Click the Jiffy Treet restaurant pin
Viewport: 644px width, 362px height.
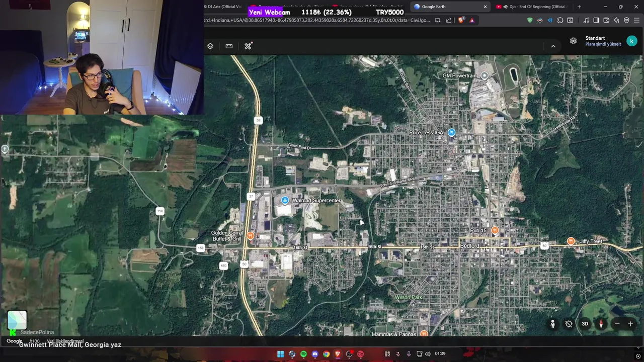click(571, 241)
